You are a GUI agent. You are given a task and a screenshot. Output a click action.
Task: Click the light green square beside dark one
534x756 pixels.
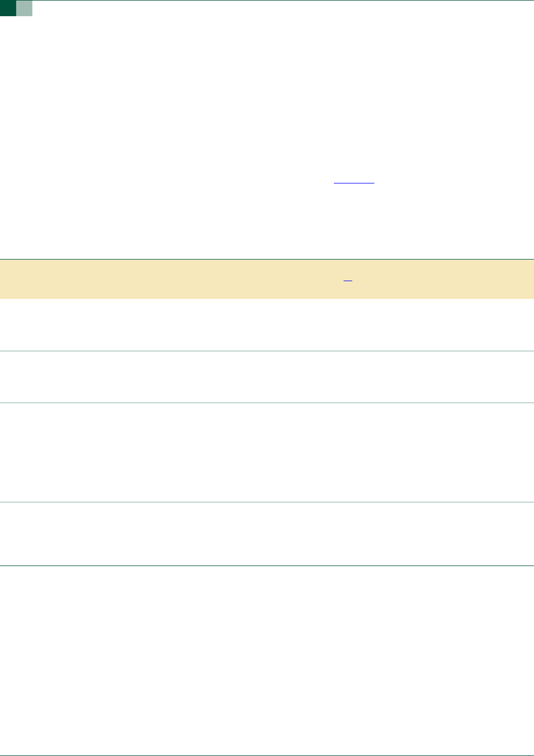pyautogui.click(x=24, y=8)
